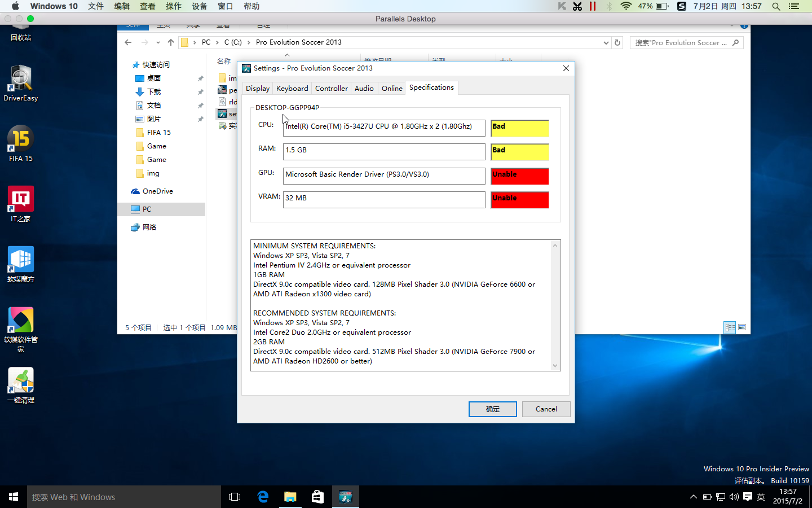Open the macOS Spotlight search icon
This screenshot has height=508, width=812.
click(x=776, y=6)
